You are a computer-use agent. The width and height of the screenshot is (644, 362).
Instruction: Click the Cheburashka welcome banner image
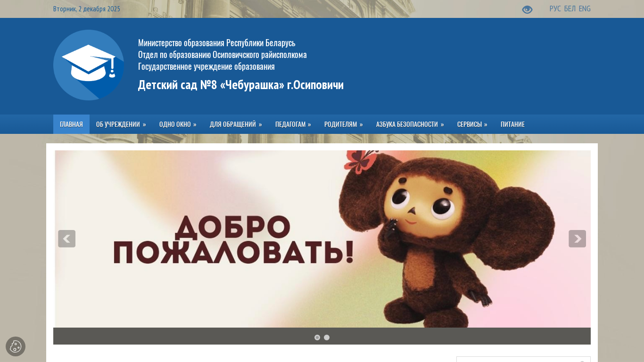[322, 239]
